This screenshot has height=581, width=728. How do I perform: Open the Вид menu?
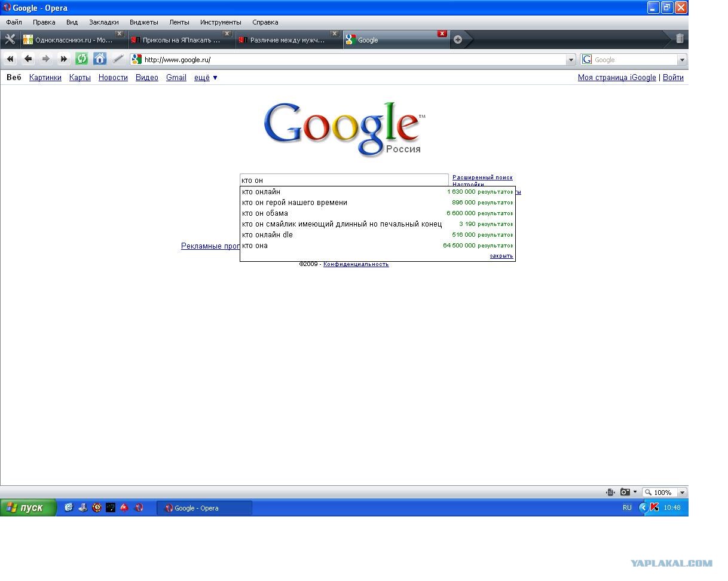(x=72, y=22)
